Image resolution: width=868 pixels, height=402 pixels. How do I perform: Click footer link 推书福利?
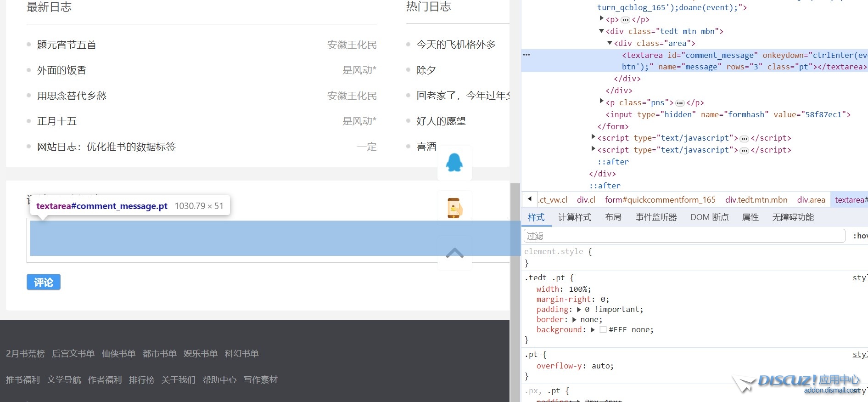tap(23, 380)
